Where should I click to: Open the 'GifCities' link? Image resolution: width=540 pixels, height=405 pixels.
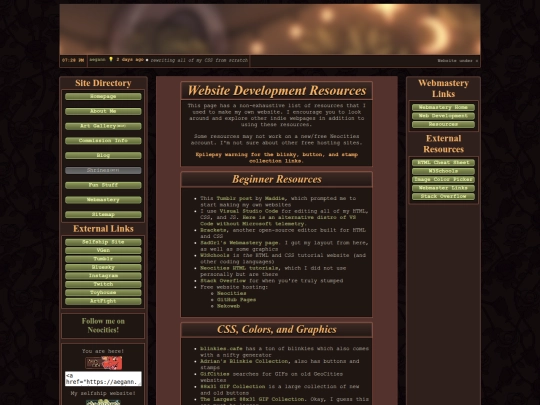[215, 374]
